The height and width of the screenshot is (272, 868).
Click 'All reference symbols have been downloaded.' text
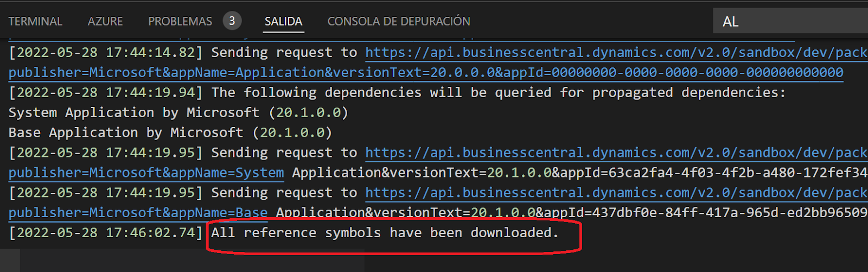point(385,233)
